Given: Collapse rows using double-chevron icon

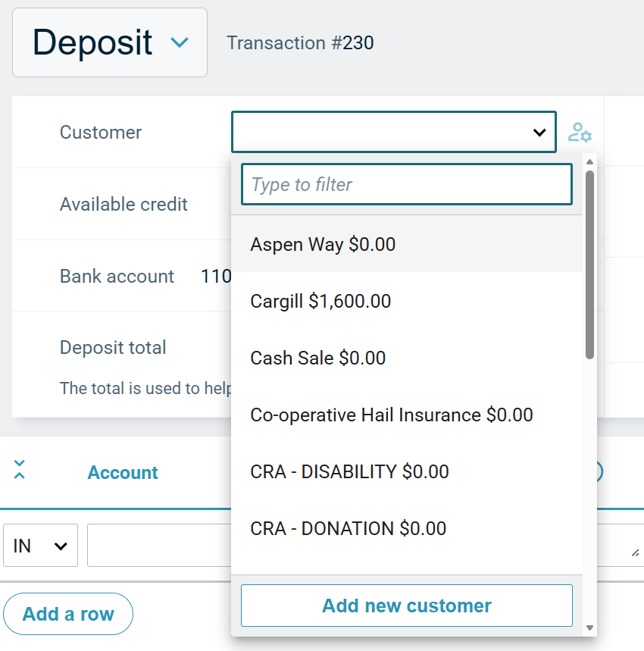Looking at the screenshot, I should click(20, 469).
